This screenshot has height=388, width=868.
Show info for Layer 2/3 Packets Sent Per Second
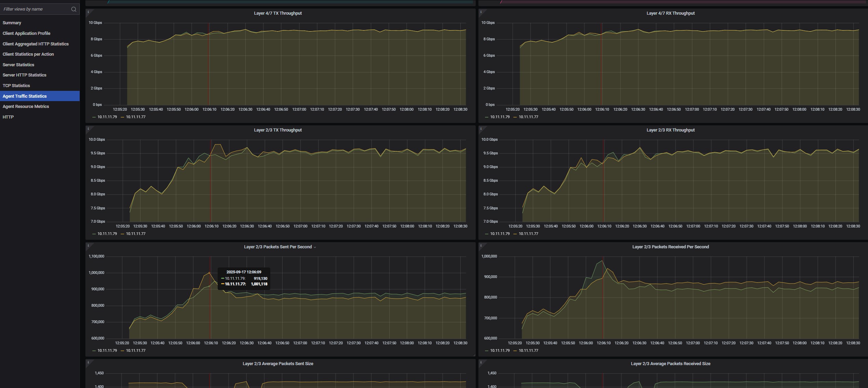click(x=88, y=246)
